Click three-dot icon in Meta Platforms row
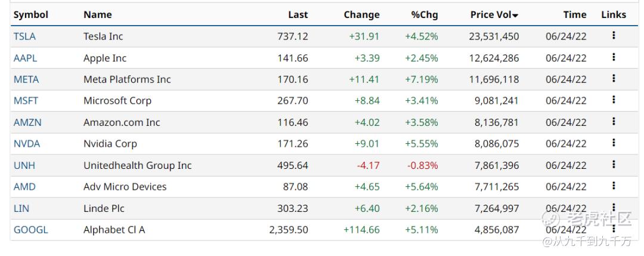Screen dimensions: 644x256 click(614, 79)
